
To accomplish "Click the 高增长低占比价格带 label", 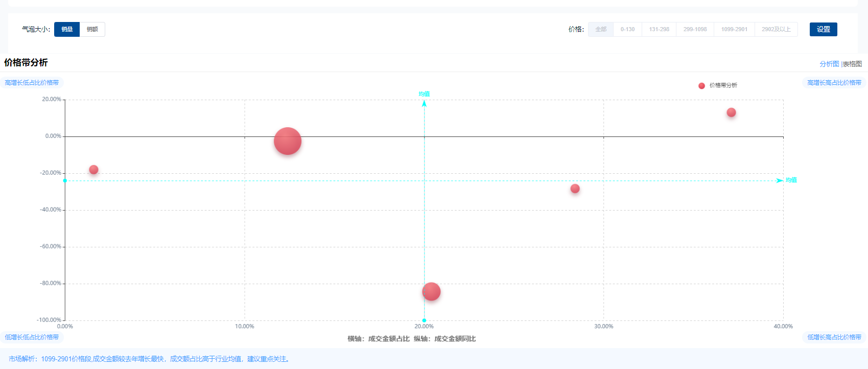I will (32, 83).
